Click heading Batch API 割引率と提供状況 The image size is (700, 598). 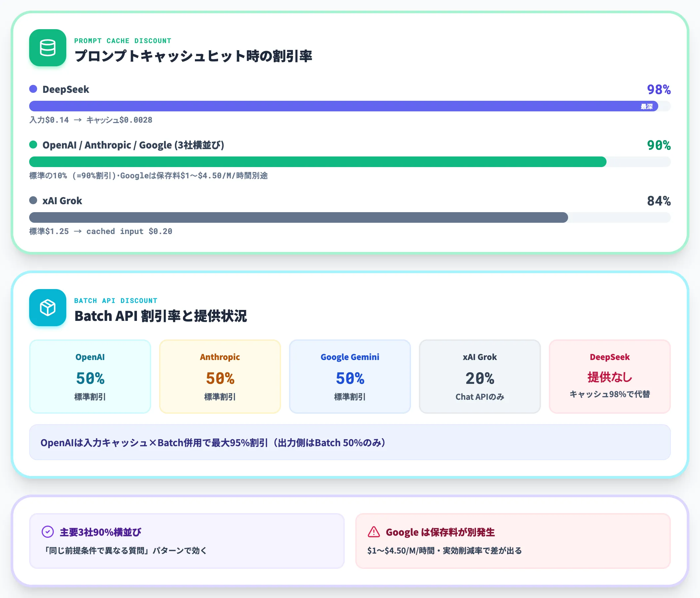tap(161, 316)
